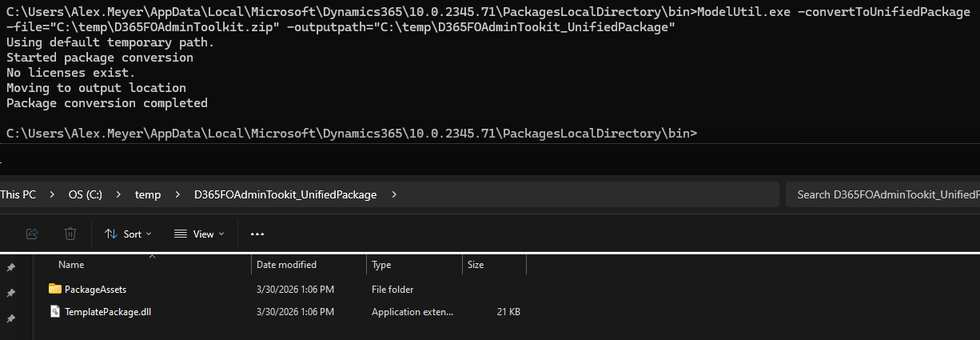Click the middle pin icon in sidebar
The height and width of the screenshot is (340, 980).
click(x=10, y=293)
